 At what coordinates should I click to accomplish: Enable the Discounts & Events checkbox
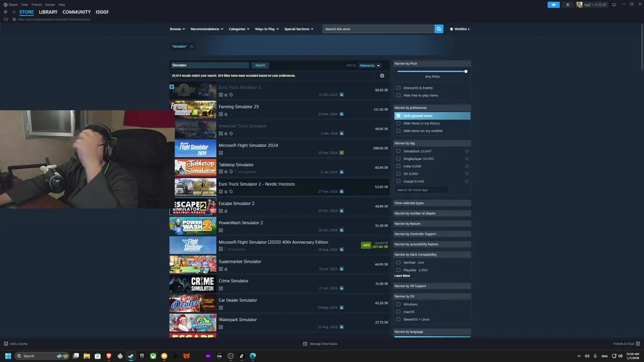398,88
